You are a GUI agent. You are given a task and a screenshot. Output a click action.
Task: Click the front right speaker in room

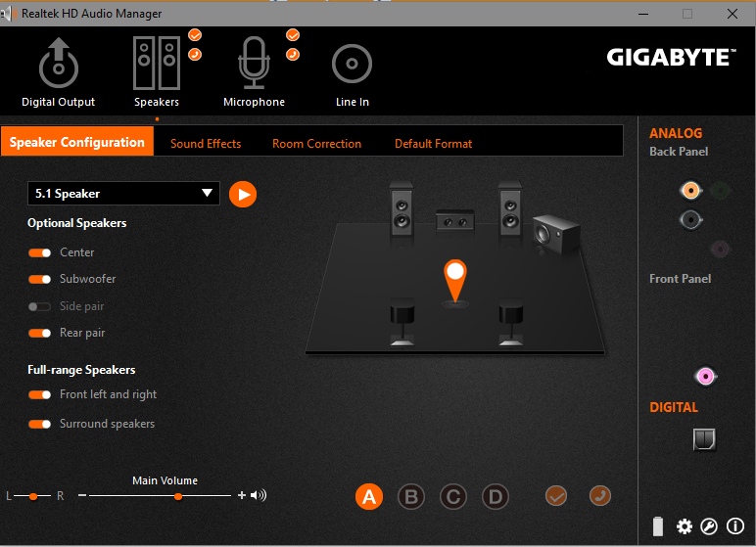click(x=510, y=210)
